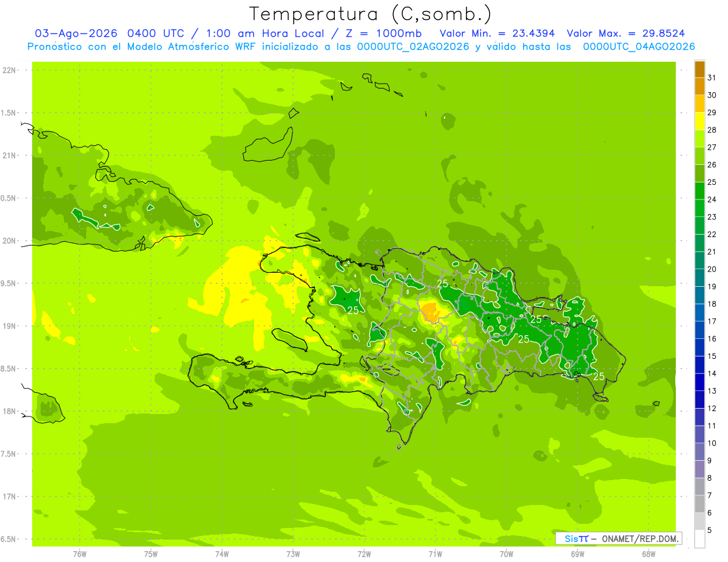The width and height of the screenshot is (728, 562).
Task: Click the light gray swatch between 5 and 6
Action: point(699,521)
